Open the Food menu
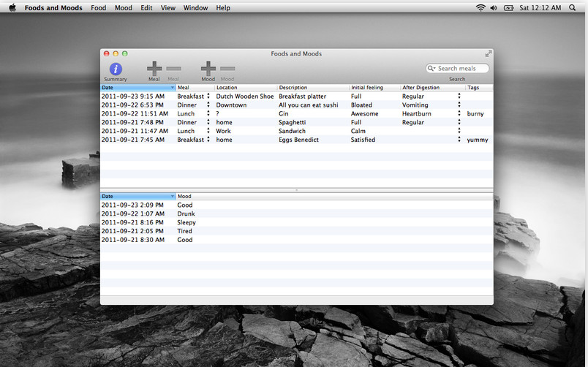The image size is (588, 367). (x=98, y=7)
